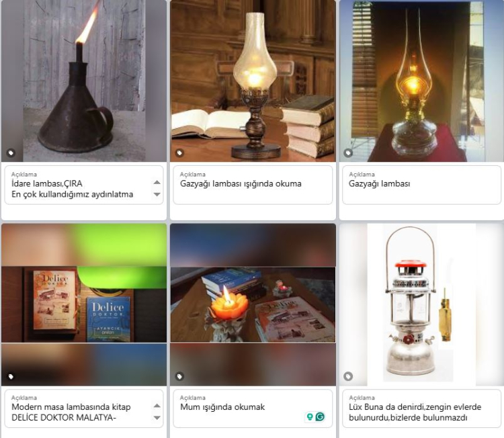The image size is (504, 438).
Task: Click tag icon on Lüx lantern photo
Action: click(348, 376)
